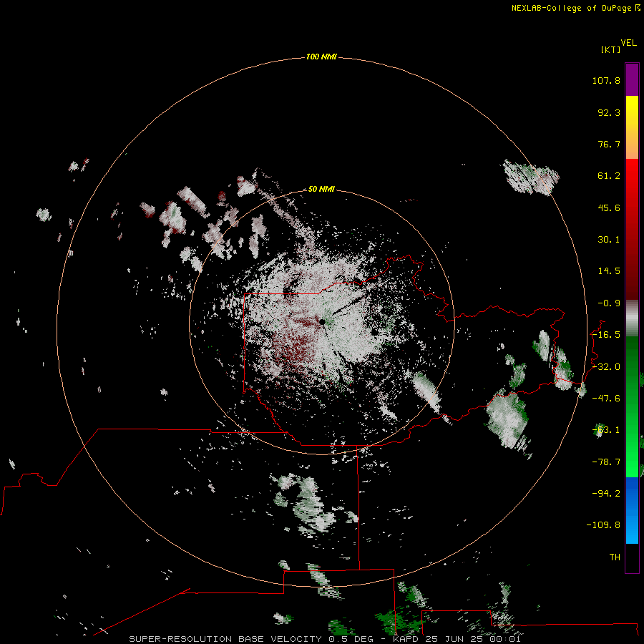Click the 92.3 velocity scale value
Viewport: 644px width, 644px height.
pos(609,112)
